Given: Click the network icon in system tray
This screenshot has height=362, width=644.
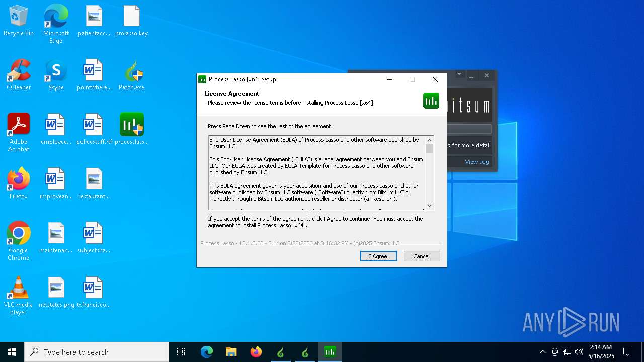Looking at the screenshot, I should (x=567, y=352).
